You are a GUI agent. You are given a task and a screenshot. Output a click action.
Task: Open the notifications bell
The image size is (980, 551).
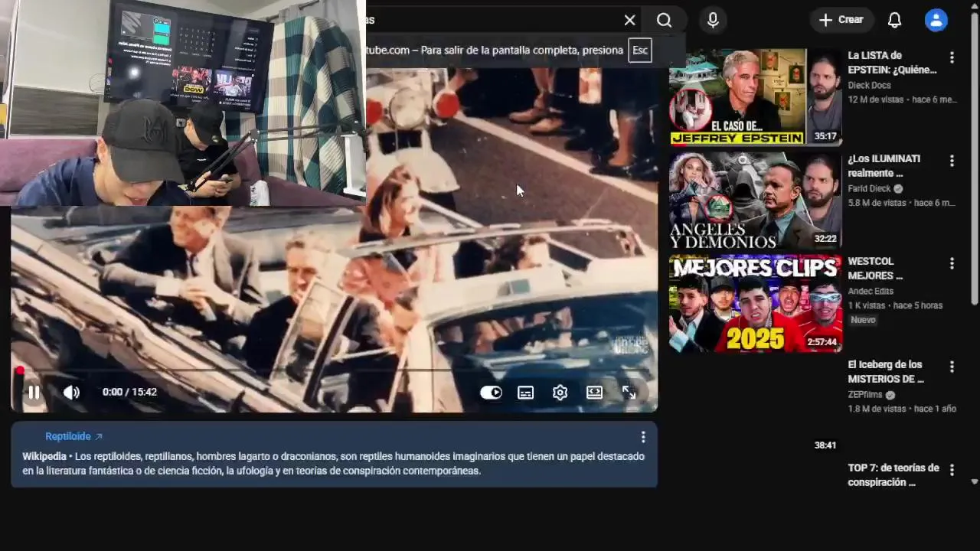coord(894,21)
